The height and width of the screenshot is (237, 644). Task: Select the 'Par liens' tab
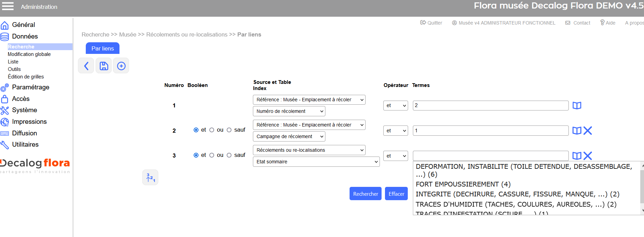pyautogui.click(x=102, y=48)
